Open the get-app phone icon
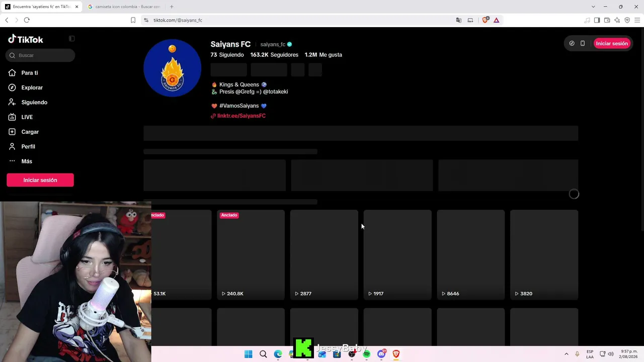The height and width of the screenshot is (362, 644). (x=583, y=44)
